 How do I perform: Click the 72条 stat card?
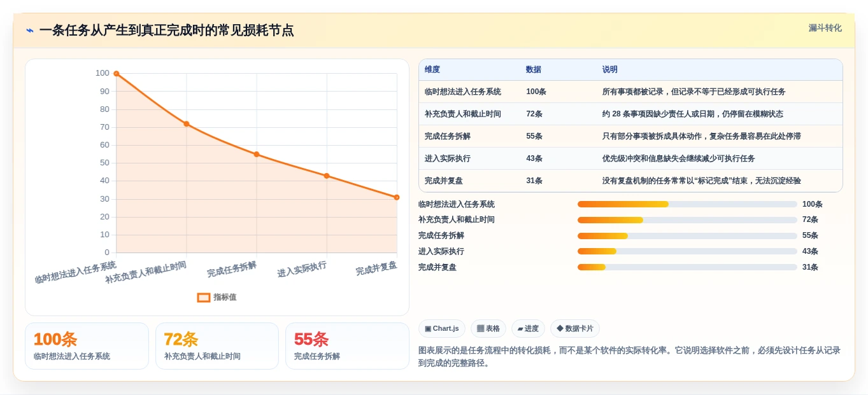pos(217,346)
